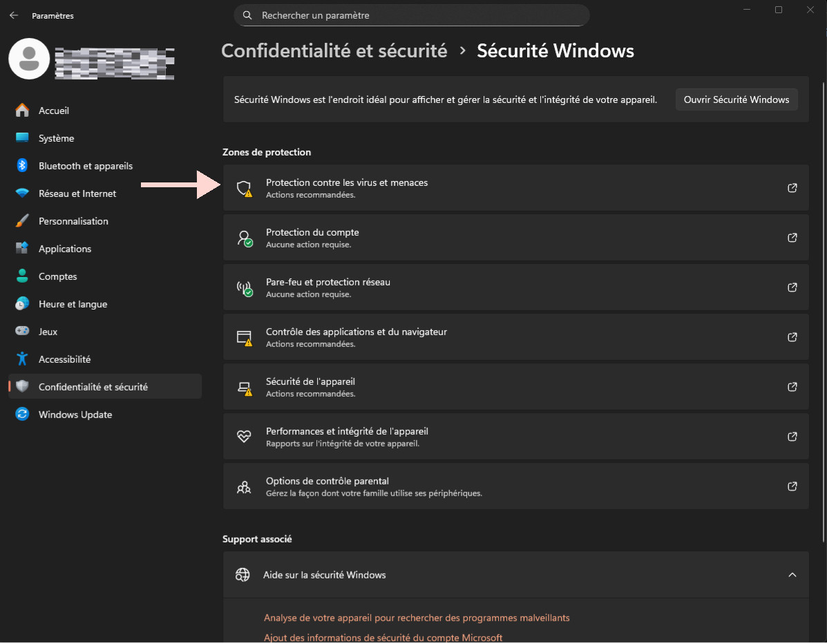Collapse the Aide sur la sécurité Windows section
Screen dimensions: 827x644
pyautogui.click(x=792, y=574)
